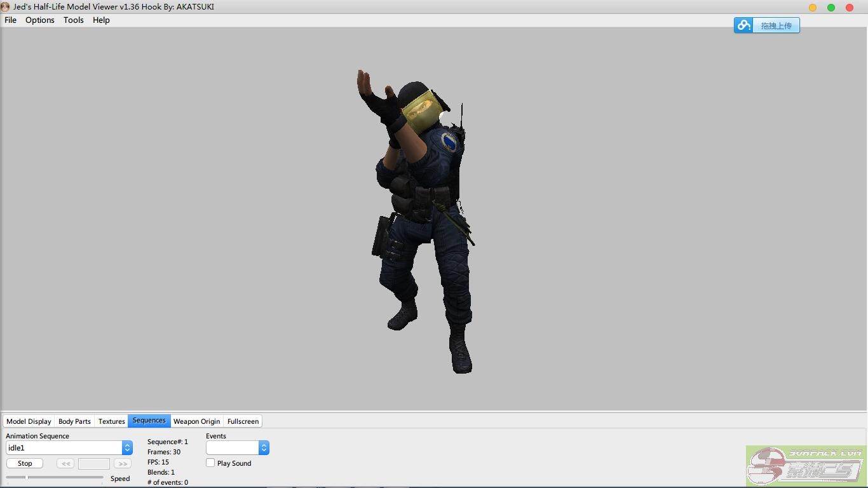The image size is (868, 488).
Task: Click the animation Speed slider
Action: (x=55, y=477)
